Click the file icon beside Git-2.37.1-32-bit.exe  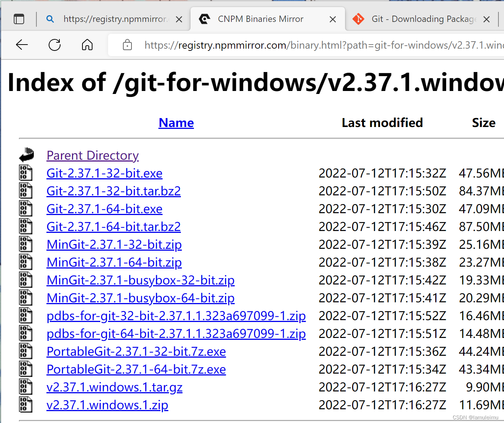pos(26,173)
